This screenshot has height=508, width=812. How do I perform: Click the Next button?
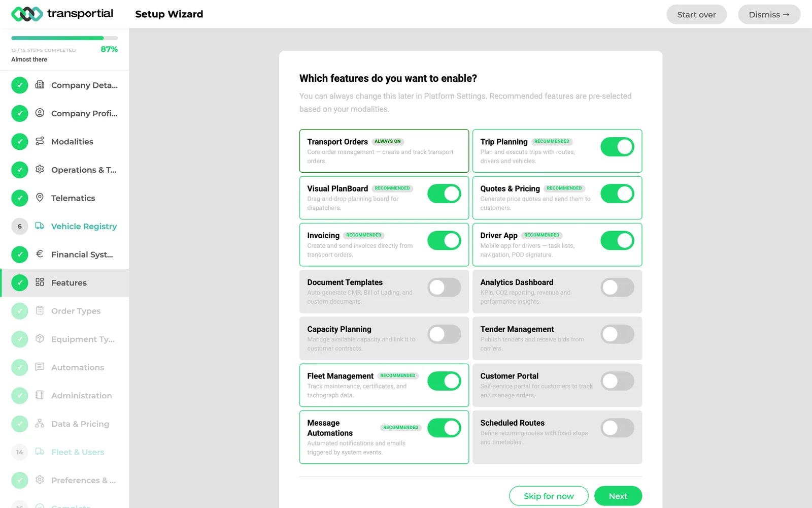tap(618, 496)
